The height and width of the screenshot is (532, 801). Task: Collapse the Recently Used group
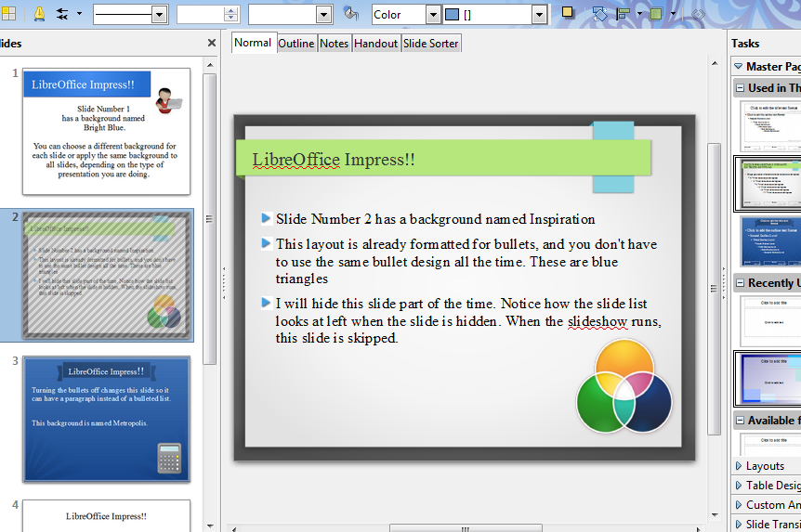tap(741, 283)
